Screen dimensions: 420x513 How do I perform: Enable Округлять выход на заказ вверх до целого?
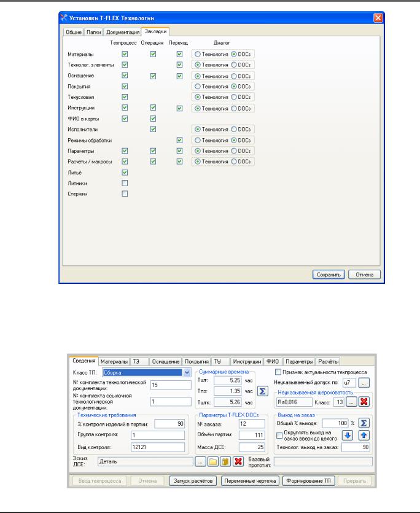point(279,436)
